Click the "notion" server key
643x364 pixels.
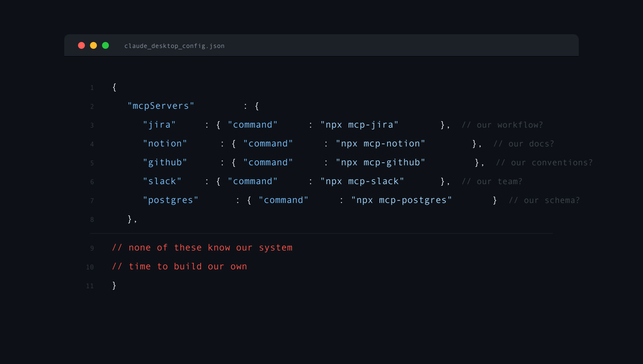pos(165,144)
